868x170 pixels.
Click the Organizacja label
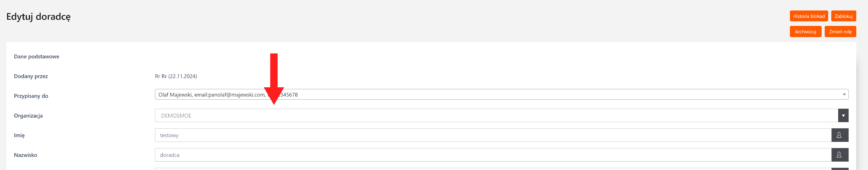pos(28,115)
